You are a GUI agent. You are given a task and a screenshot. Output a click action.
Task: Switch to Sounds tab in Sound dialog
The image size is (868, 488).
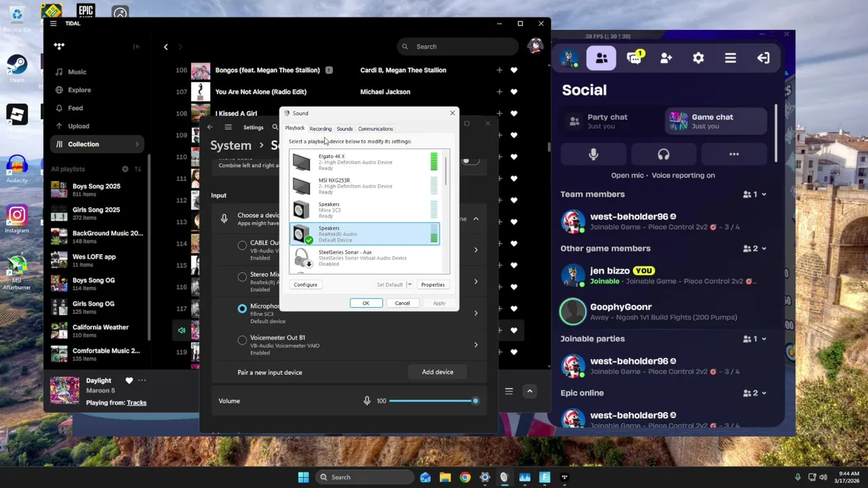(x=344, y=129)
